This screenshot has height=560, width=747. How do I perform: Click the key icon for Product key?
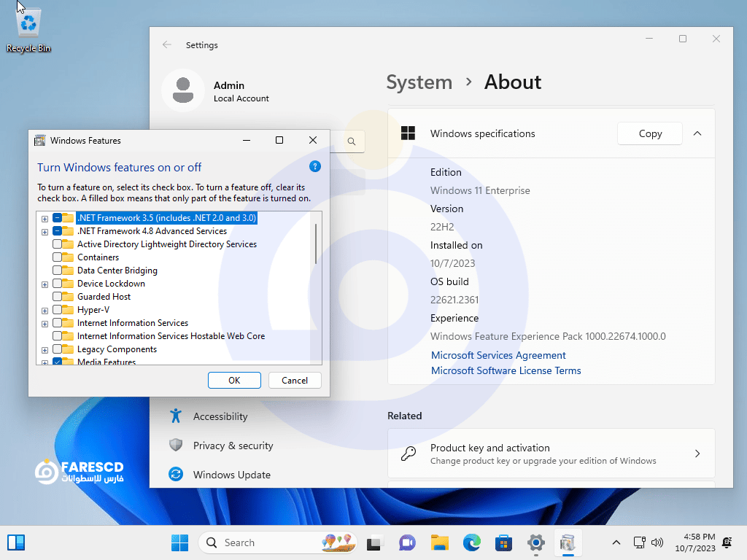pyautogui.click(x=409, y=454)
